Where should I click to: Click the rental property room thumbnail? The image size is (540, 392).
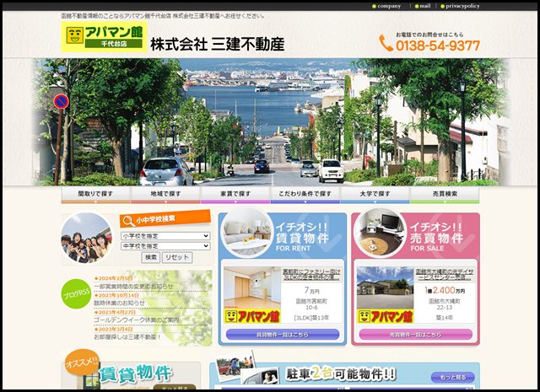click(252, 295)
